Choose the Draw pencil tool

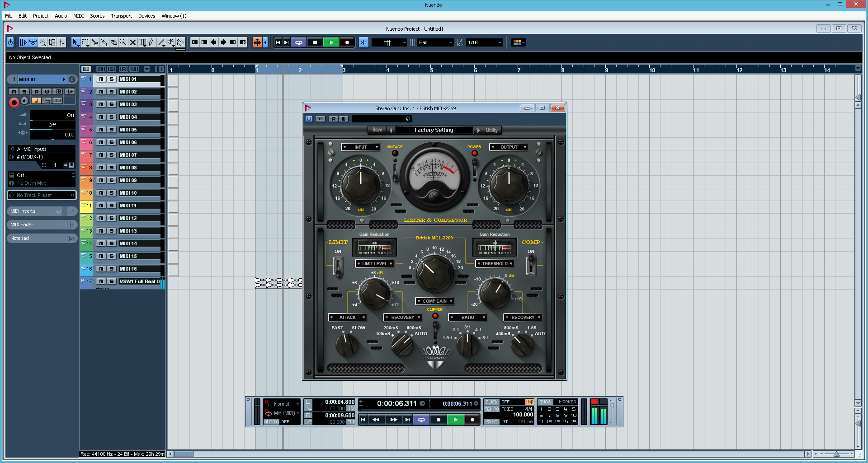[151, 42]
